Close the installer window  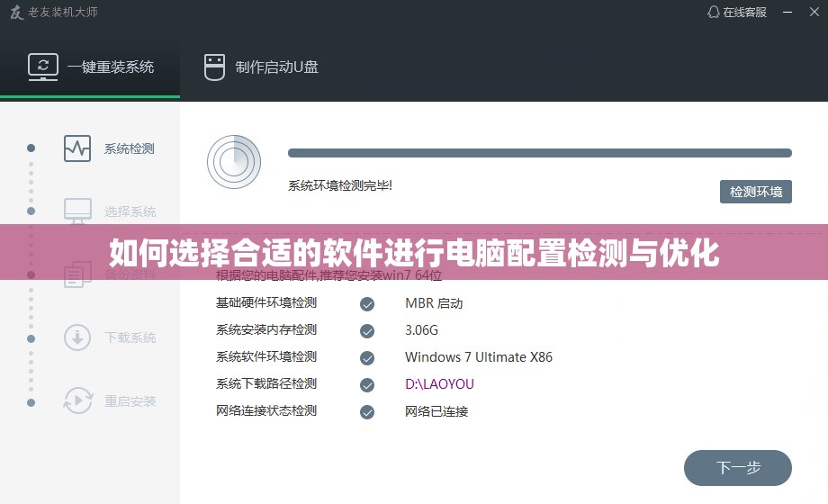pos(814,13)
